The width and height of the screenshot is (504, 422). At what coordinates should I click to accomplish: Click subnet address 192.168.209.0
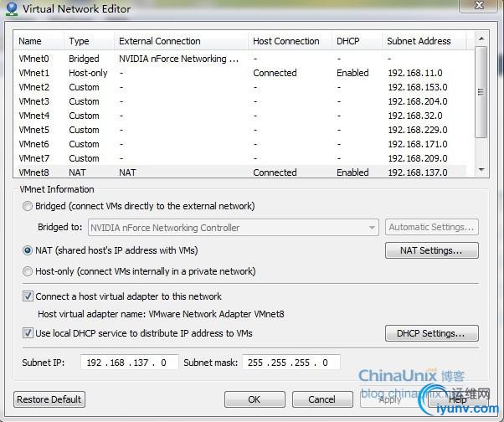click(x=418, y=158)
